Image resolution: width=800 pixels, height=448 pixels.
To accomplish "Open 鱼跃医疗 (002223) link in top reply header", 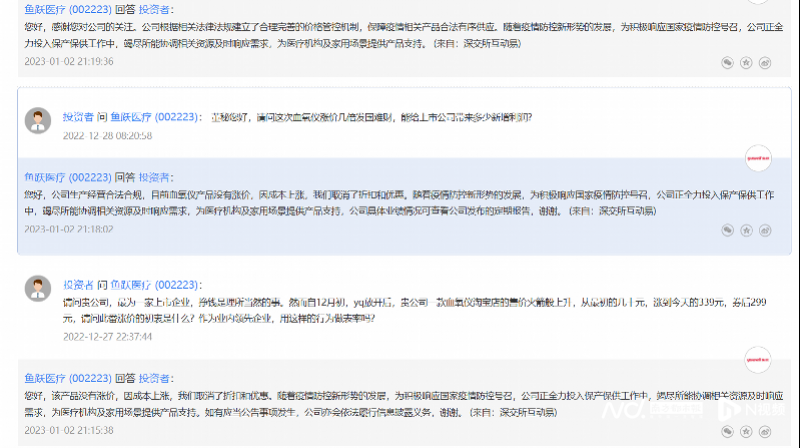I will coord(68,9).
